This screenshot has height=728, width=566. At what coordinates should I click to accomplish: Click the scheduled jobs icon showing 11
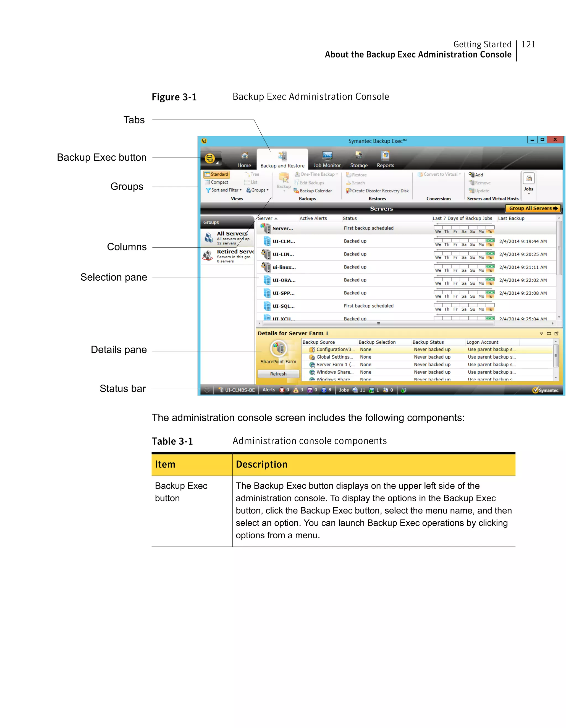[x=355, y=390]
